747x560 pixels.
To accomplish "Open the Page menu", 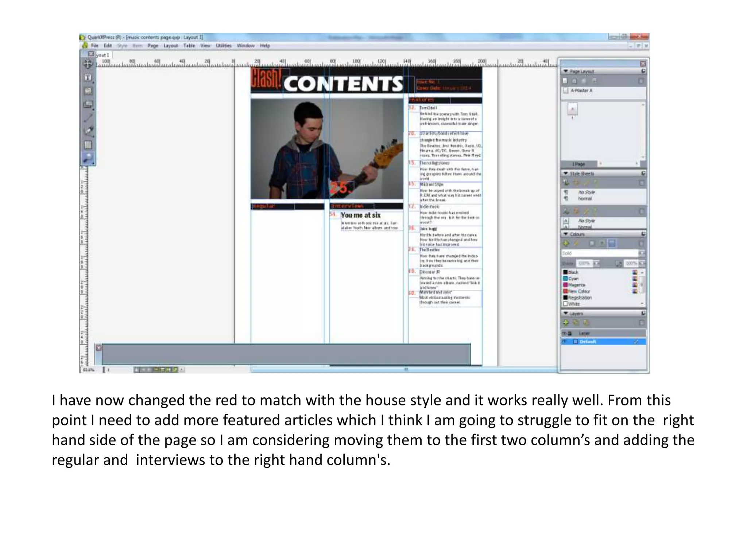I will tap(153, 46).
